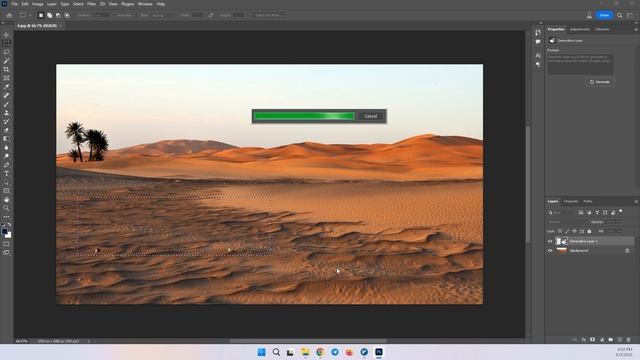Select the Move tool
This screenshot has height=360, width=640.
7,35
